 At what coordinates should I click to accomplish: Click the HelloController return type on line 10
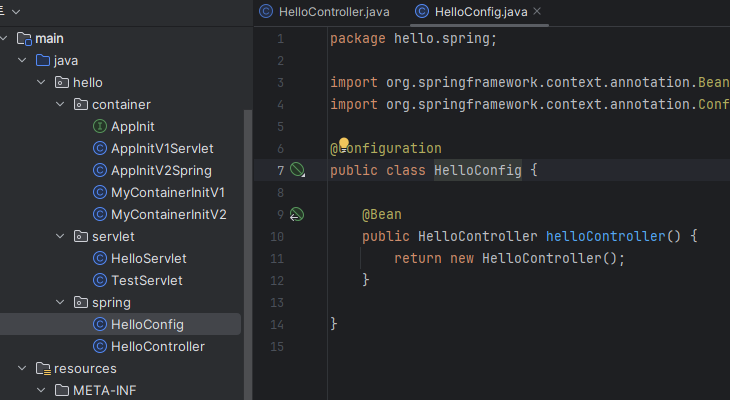(478, 236)
